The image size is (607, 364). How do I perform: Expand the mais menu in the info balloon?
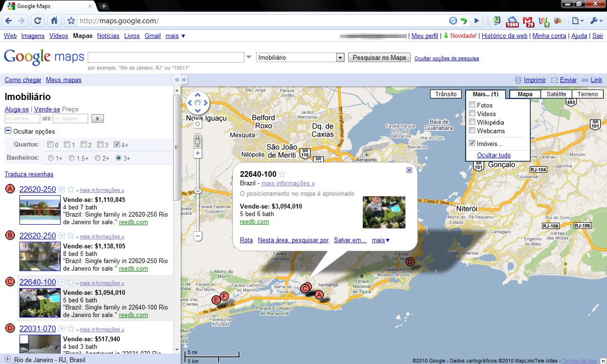(380, 240)
